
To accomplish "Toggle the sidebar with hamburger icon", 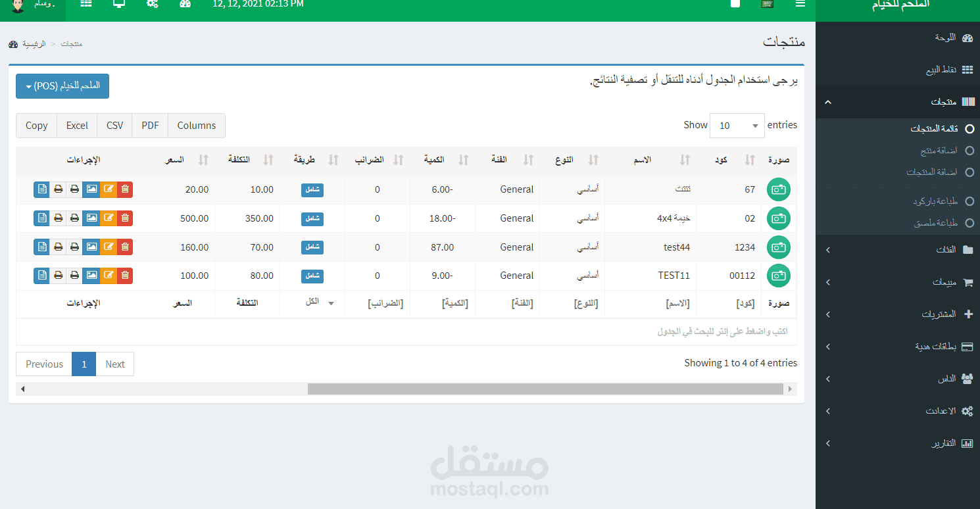I will coord(800,4).
